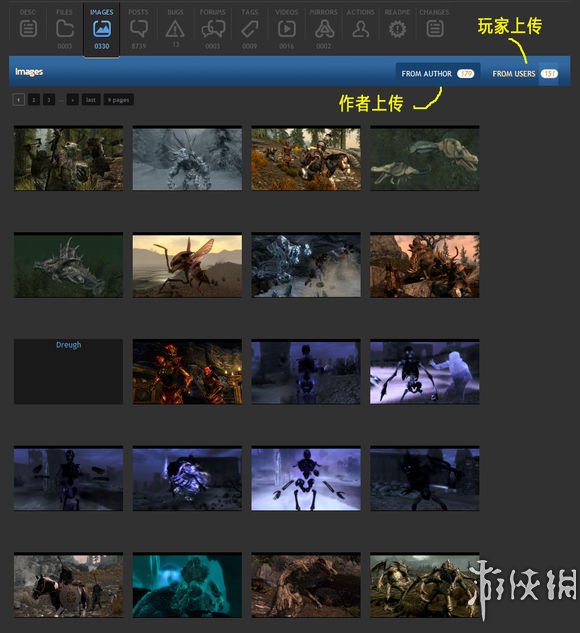The image size is (580, 633).
Task: Switch to FROM AUTHOR images
Action: click(x=438, y=74)
